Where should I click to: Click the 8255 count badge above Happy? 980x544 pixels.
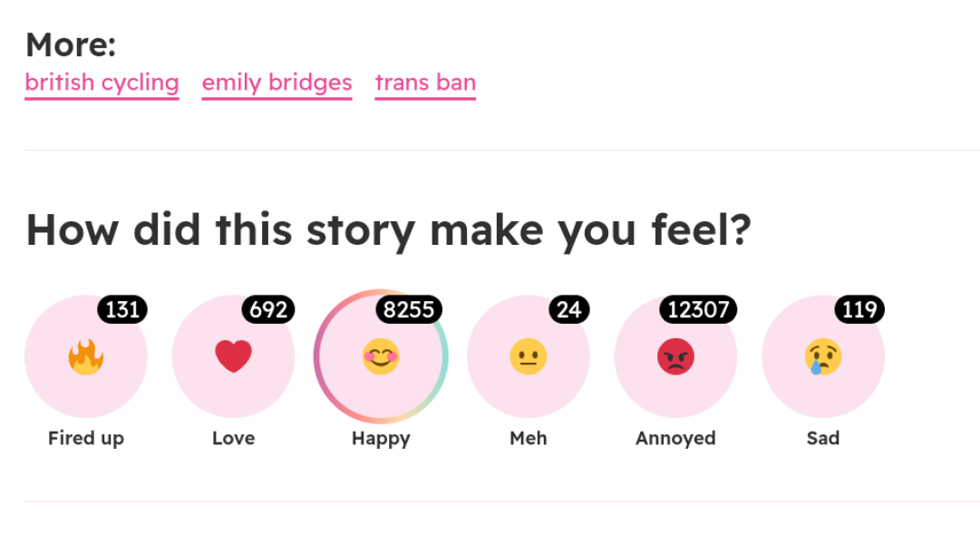point(409,309)
